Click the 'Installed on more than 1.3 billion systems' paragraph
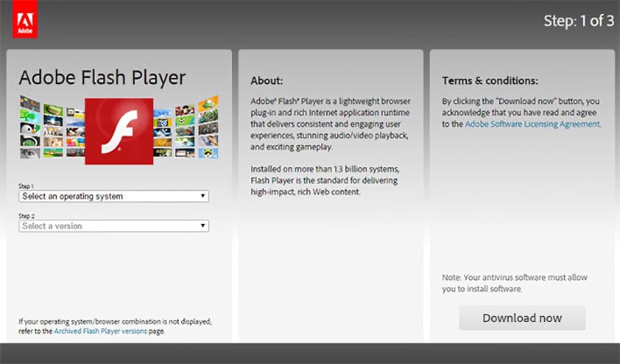Image resolution: width=620 pixels, height=364 pixels. 325,180
